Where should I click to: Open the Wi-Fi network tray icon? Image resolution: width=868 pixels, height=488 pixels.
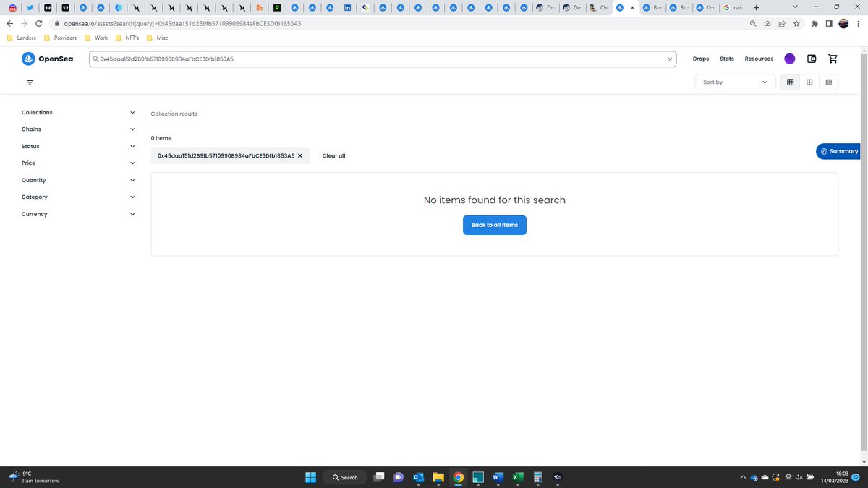pos(788,477)
